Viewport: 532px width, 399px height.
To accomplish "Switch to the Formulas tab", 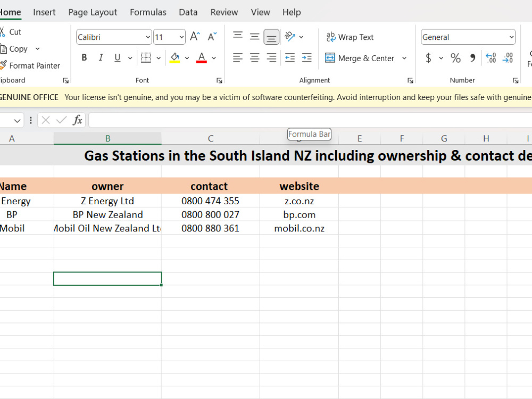I will point(148,12).
